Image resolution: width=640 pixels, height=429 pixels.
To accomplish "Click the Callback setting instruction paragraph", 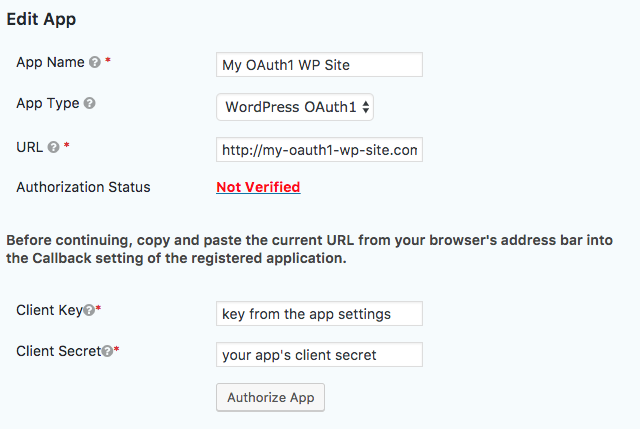I will [310, 250].
